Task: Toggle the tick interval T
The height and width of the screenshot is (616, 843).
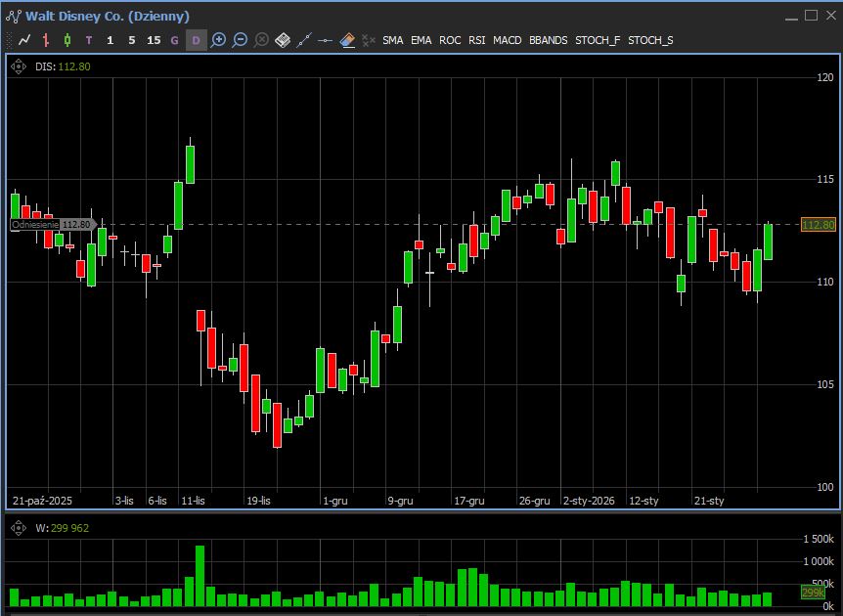Action: (89, 40)
